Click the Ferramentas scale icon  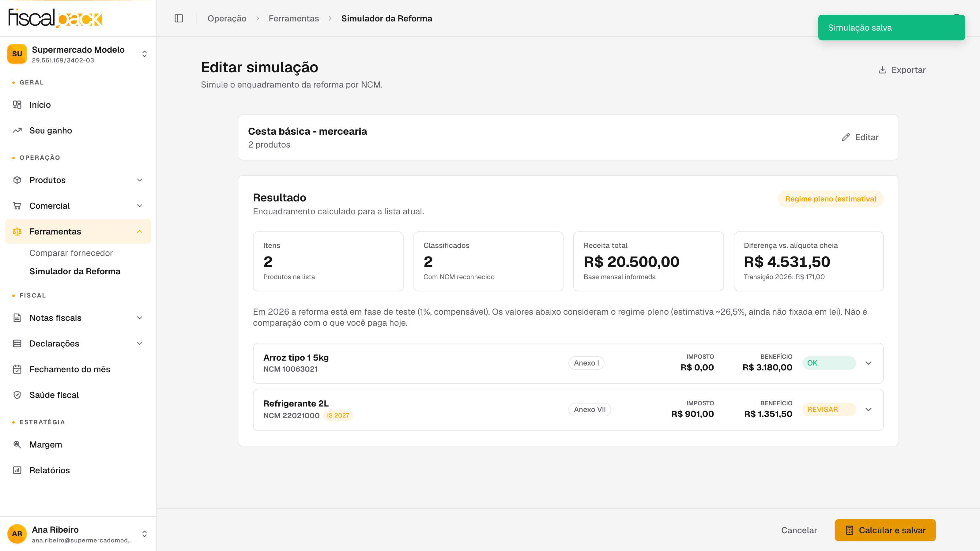[x=17, y=232]
